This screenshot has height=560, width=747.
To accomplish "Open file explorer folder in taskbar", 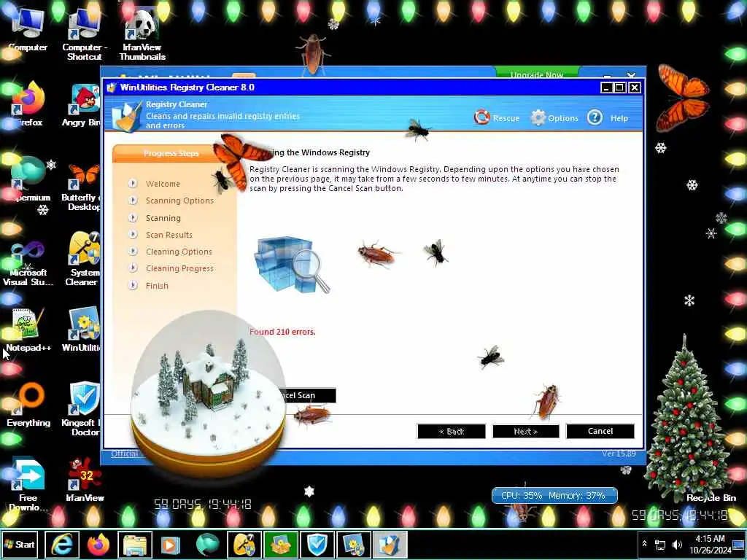I will tap(135, 544).
